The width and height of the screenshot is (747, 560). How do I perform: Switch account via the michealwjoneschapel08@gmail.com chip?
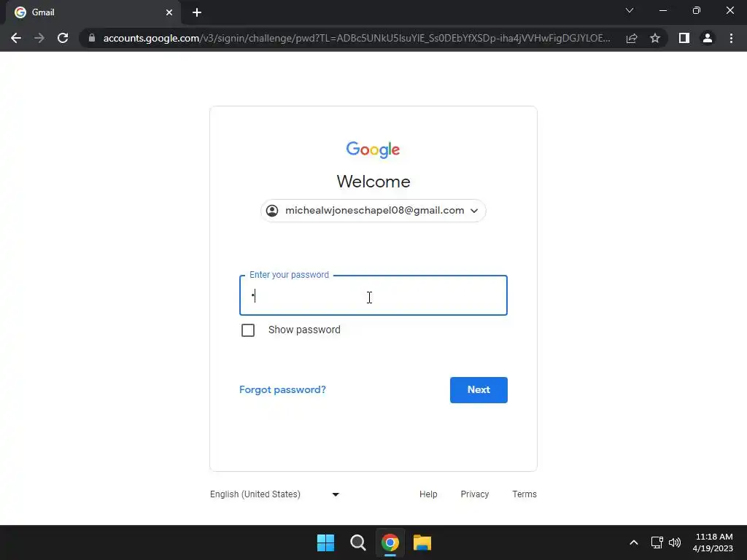click(373, 211)
